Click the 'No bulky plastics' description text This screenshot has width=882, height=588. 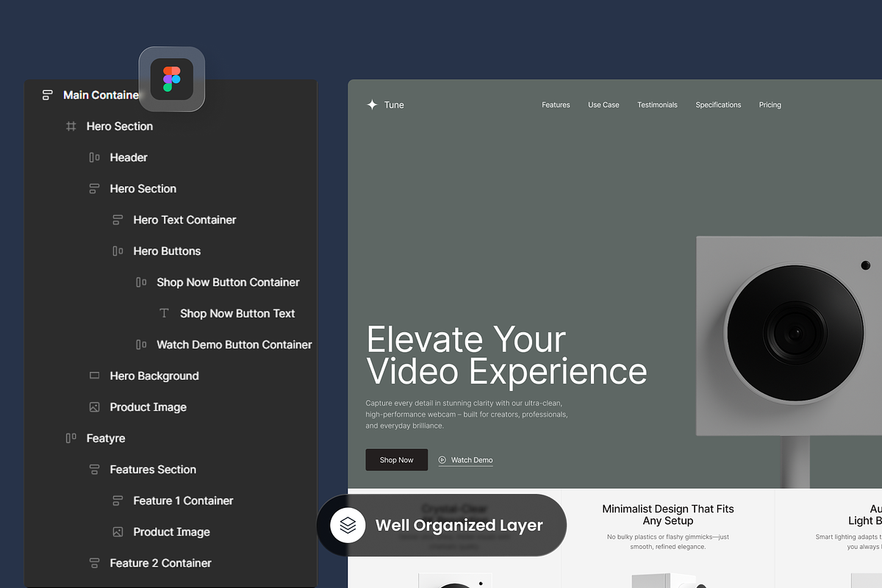(x=668, y=542)
